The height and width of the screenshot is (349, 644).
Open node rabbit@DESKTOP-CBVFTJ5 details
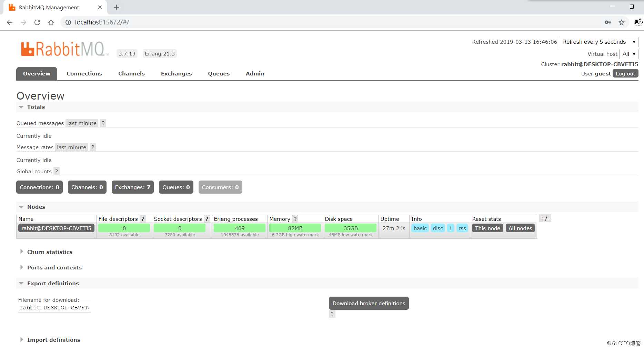pyautogui.click(x=56, y=228)
